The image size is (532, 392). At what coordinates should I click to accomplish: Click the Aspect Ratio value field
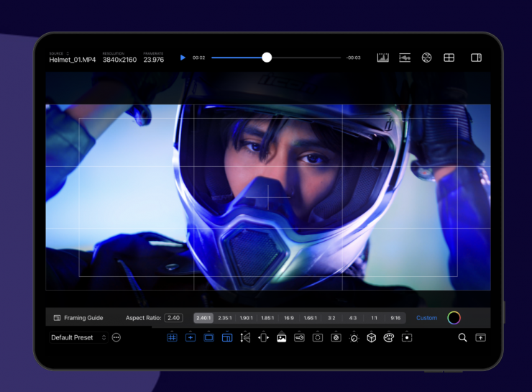[173, 318]
